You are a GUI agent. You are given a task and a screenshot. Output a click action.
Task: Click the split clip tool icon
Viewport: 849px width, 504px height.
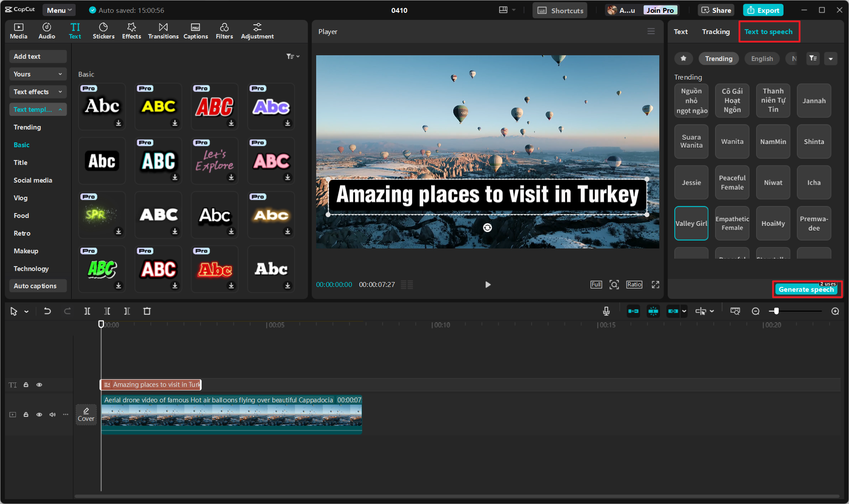click(87, 311)
